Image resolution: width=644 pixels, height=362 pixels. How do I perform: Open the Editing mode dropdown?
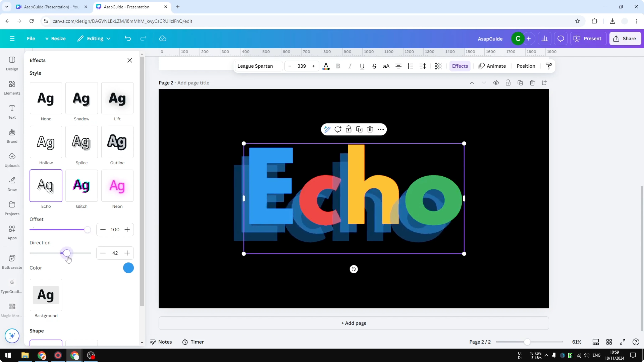[x=94, y=38]
